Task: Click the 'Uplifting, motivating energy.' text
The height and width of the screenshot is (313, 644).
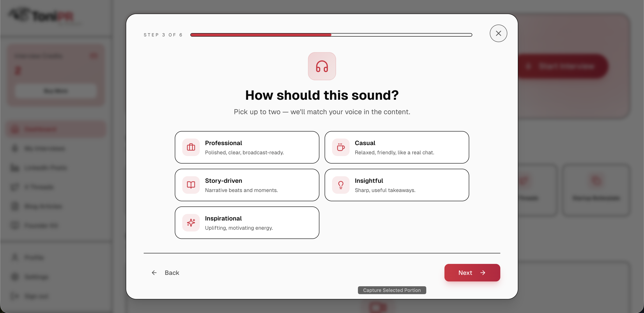Action: click(239, 228)
